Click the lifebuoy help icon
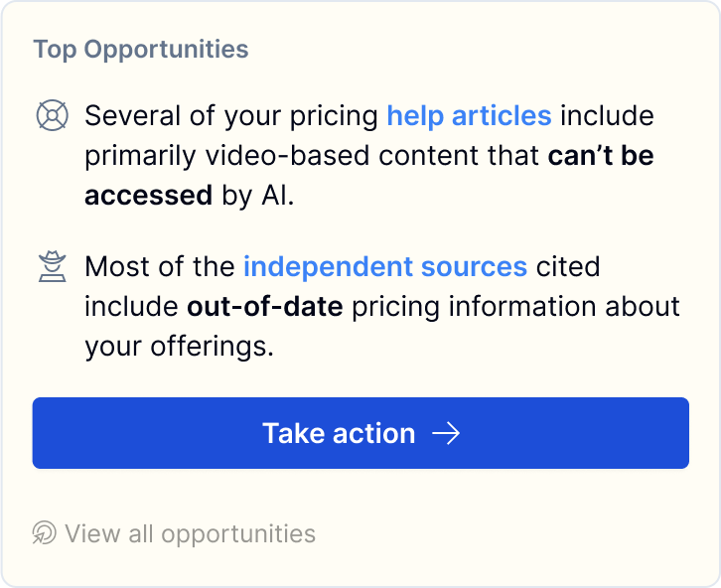 pyautogui.click(x=53, y=115)
